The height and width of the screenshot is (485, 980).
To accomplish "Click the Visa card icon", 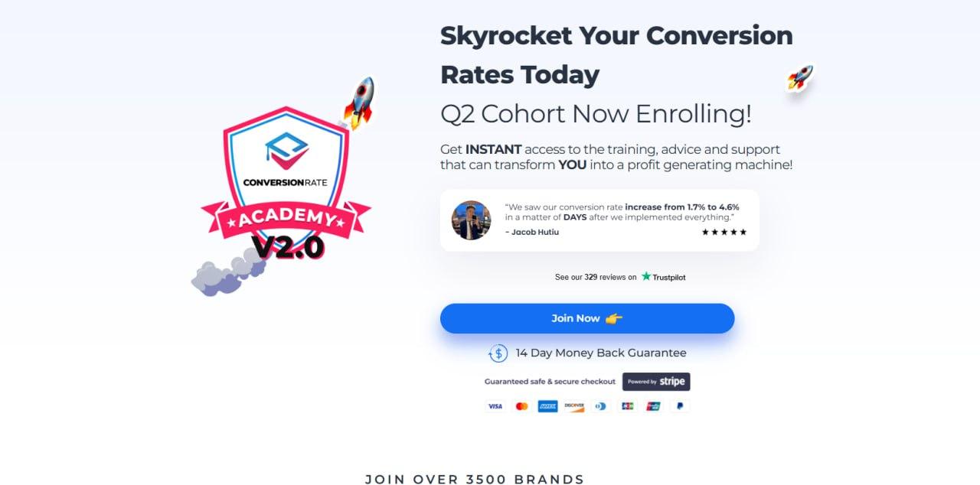I will 495,406.
